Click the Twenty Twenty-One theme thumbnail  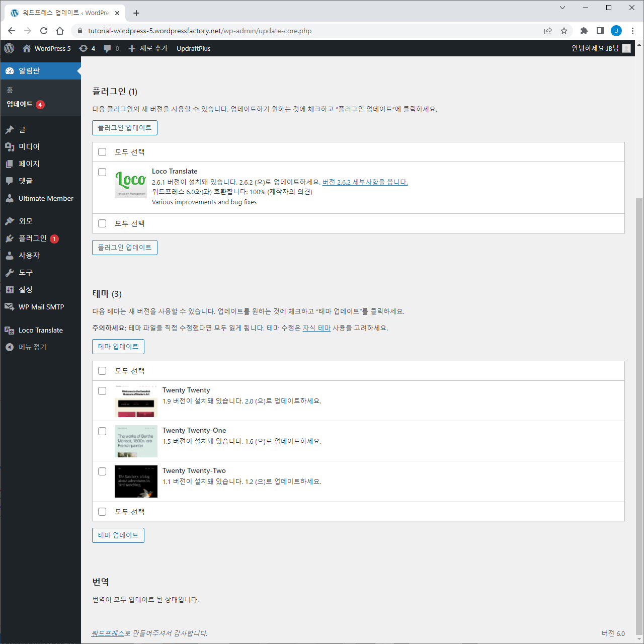[x=136, y=441]
